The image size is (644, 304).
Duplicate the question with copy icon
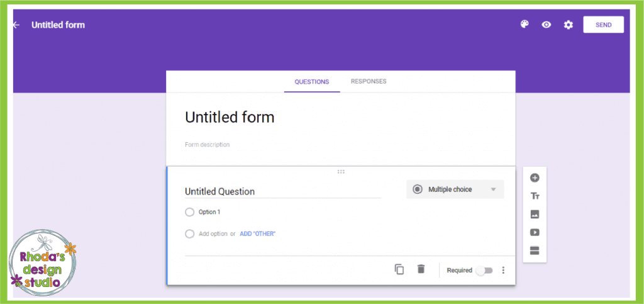pos(399,269)
